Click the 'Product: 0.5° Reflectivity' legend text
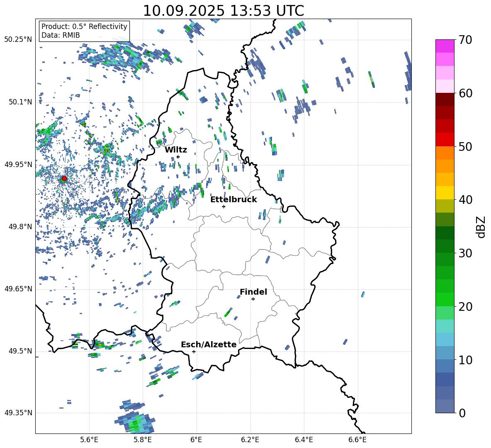This screenshot has width=491, height=448. click(x=84, y=26)
